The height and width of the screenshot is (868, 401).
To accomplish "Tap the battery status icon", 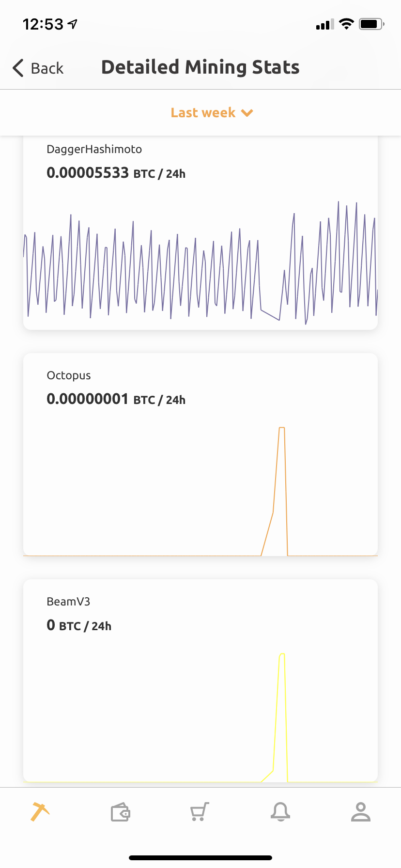I will 371,24.
